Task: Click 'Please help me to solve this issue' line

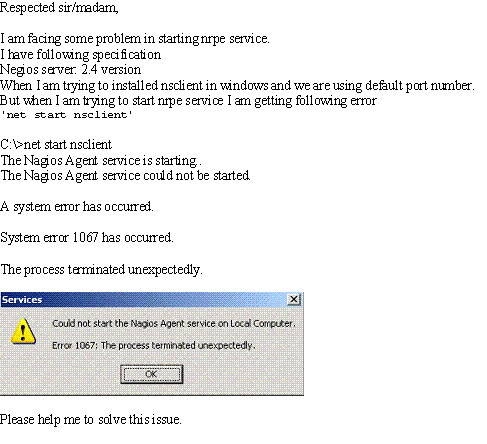Action: click(91, 419)
